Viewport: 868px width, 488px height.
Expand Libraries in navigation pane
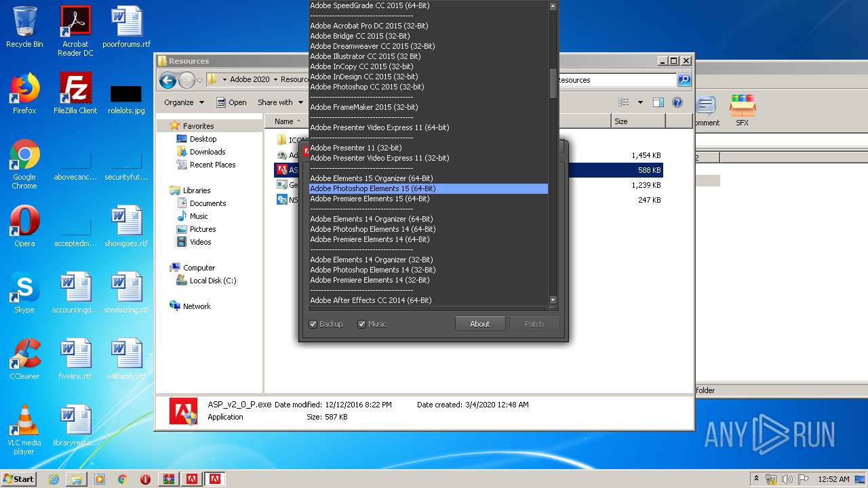(197, 190)
